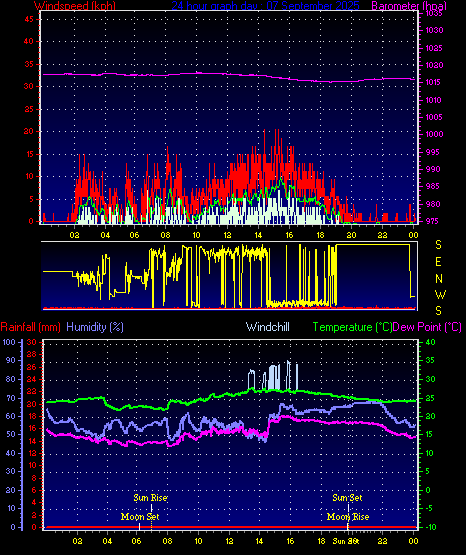The height and width of the screenshot is (555, 466).
Task: Select the "Windchill" legend label
Action: [x=267, y=327]
